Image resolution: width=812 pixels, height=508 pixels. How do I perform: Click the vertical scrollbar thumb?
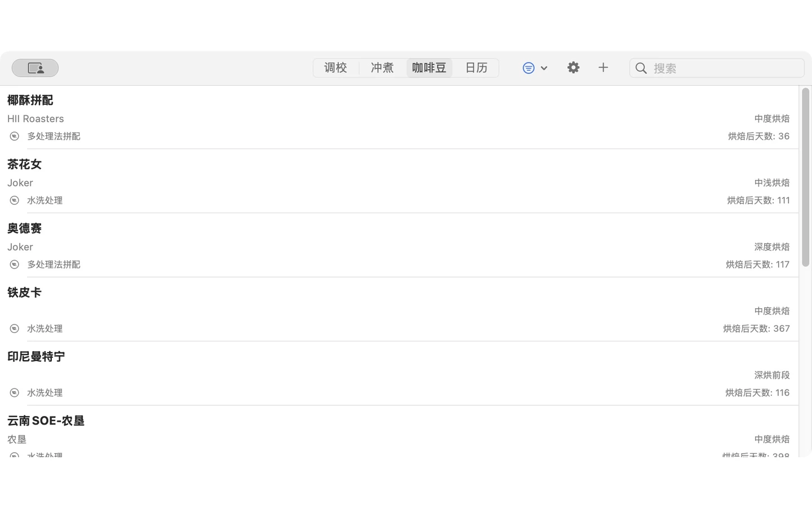pyautogui.click(x=806, y=177)
